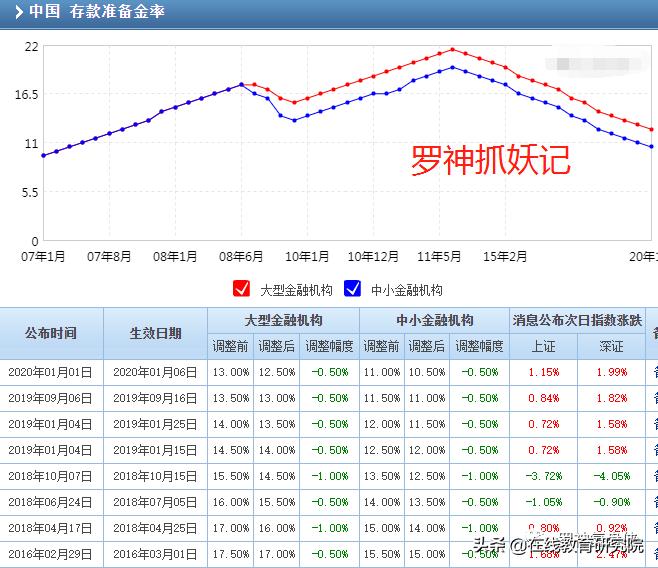Click the 深证 sub-header
Viewport: 658px width, 568px height.
[611, 347]
